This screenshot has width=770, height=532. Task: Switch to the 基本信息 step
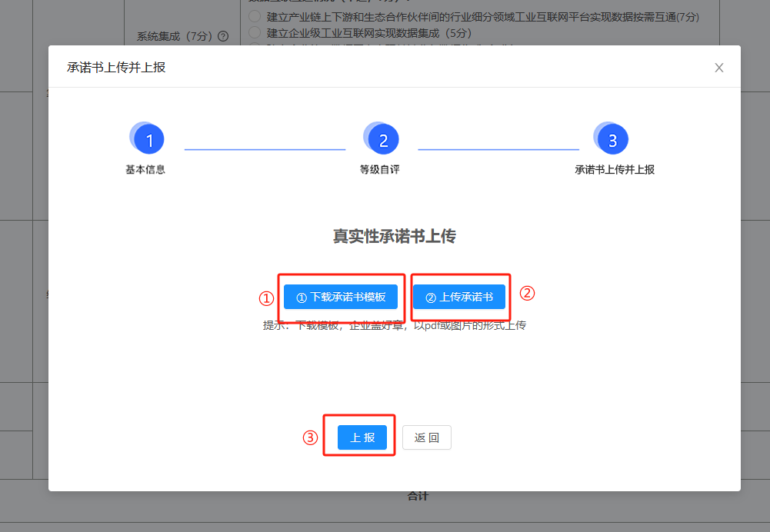tap(146, 148)
